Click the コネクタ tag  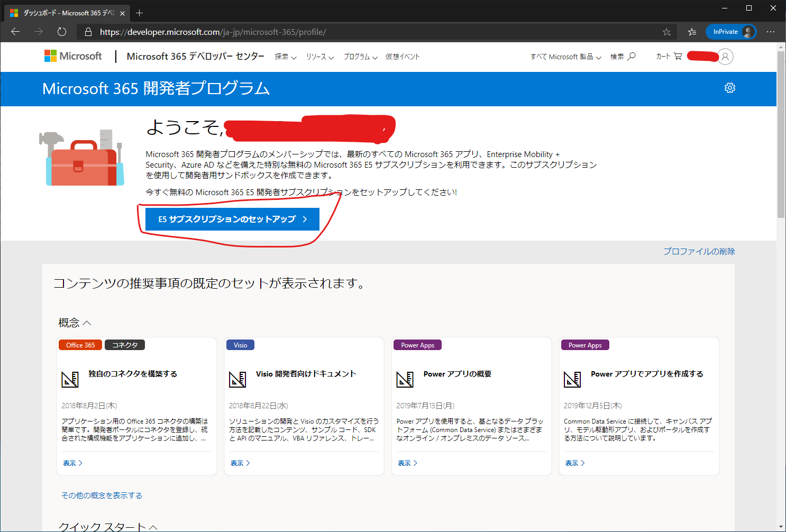[x=125, y=345]
